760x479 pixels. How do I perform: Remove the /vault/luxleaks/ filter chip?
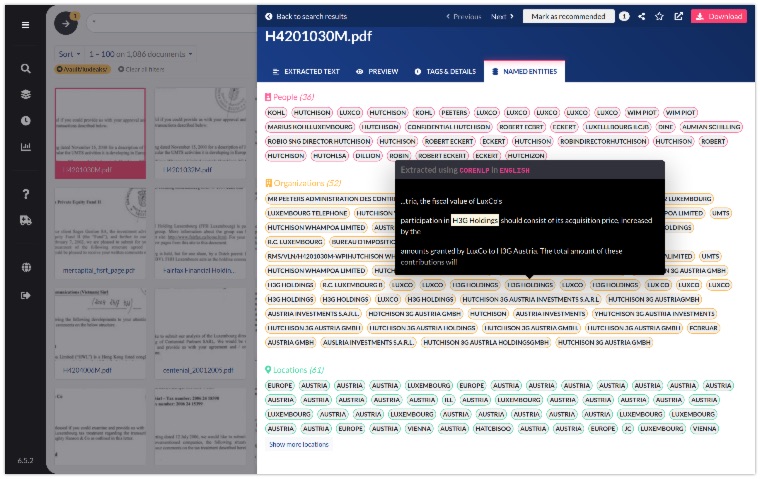pos(82,69)
